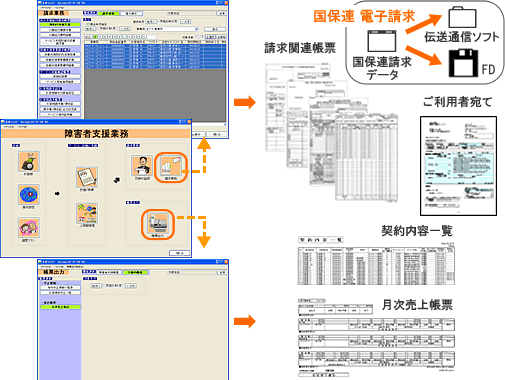Open the wheelchair icon in 障害者支援業務 menu
Screen dimensions: 505x380
[29, 161]
